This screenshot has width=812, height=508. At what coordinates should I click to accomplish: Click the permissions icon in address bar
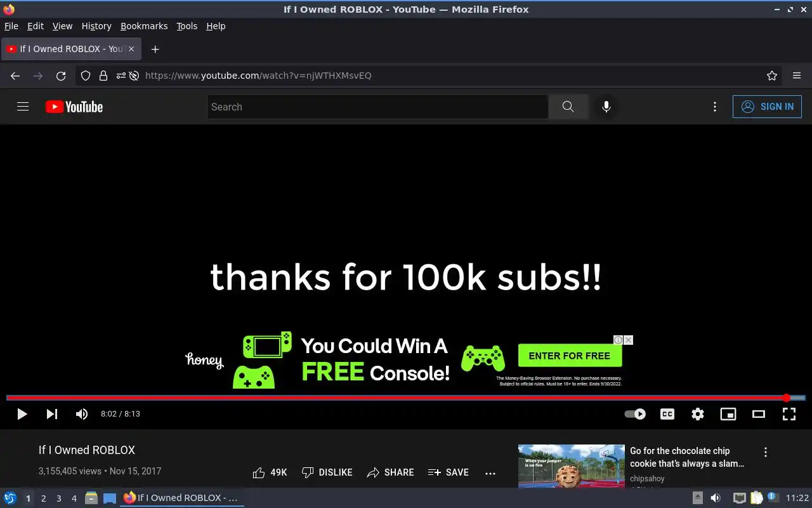point(121,76)
